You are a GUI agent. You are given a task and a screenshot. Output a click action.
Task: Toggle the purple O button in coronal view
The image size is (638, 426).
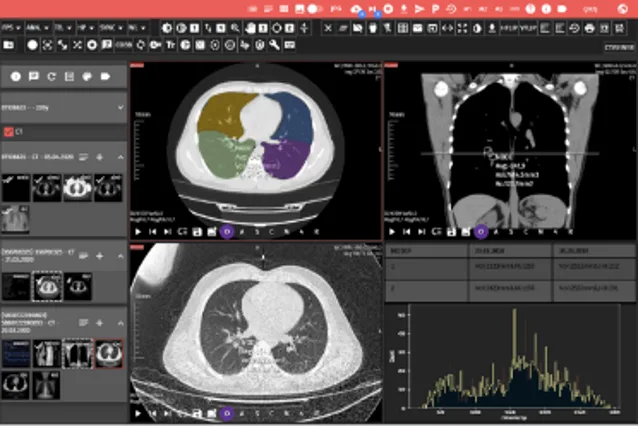481,231
